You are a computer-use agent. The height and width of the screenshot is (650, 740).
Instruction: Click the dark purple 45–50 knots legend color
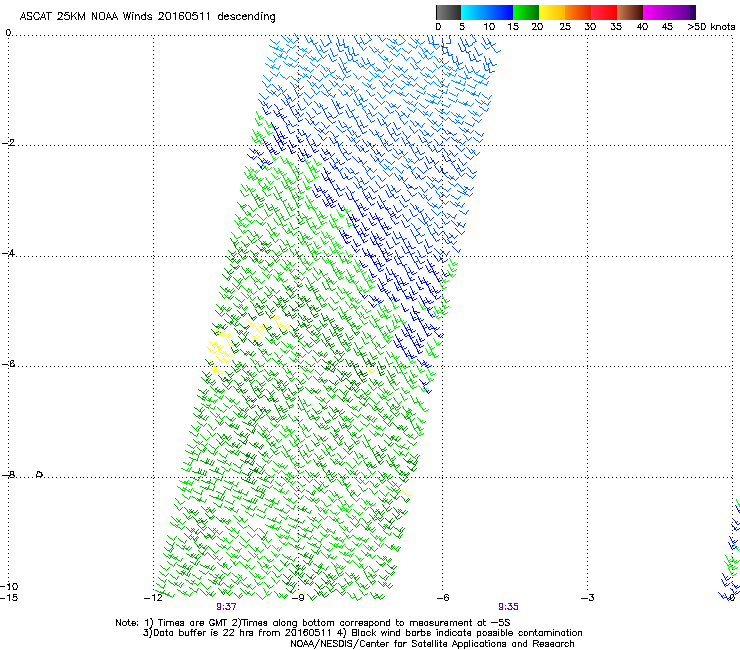pos(682,12)
